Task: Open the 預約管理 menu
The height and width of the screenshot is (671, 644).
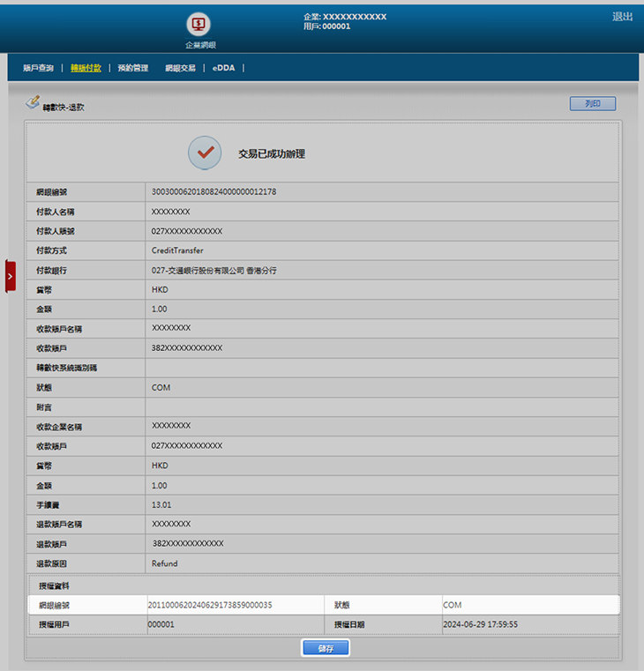Action: point(133,68)
